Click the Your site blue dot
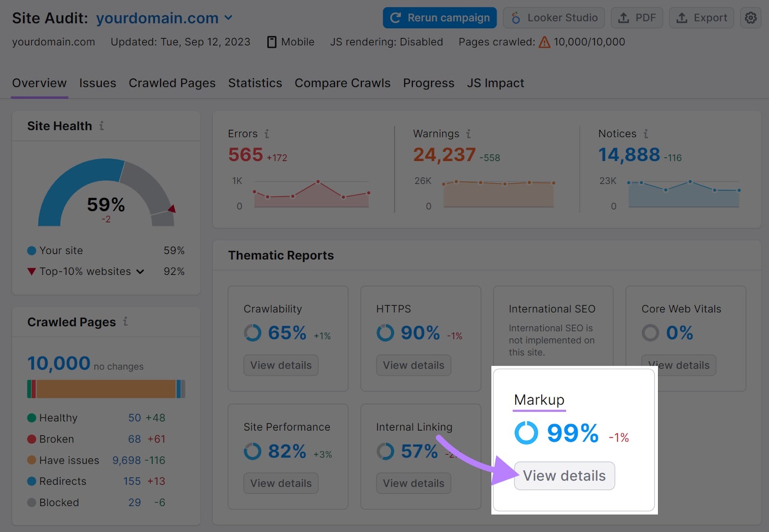Screen dimensions: 769x532 point(32,250)
